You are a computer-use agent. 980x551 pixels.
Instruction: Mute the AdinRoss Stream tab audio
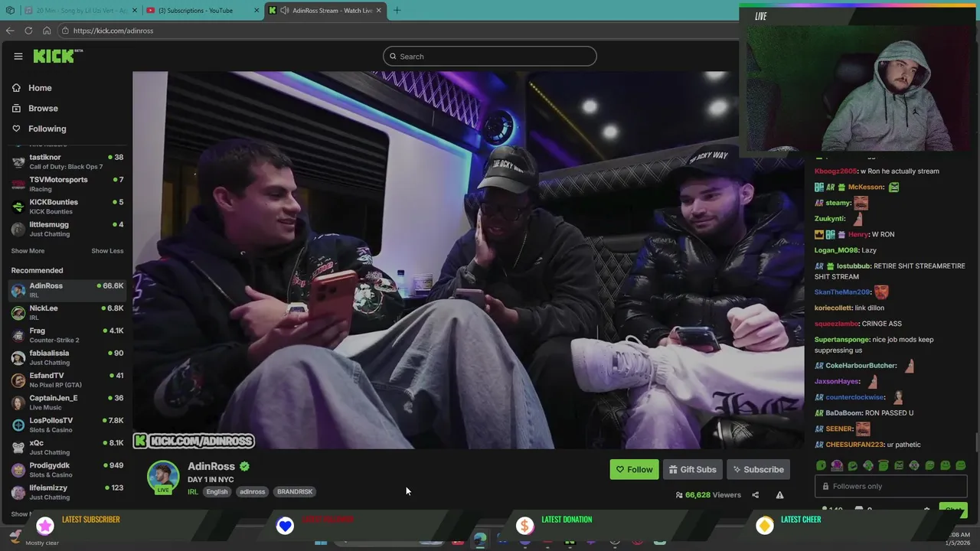285,11
